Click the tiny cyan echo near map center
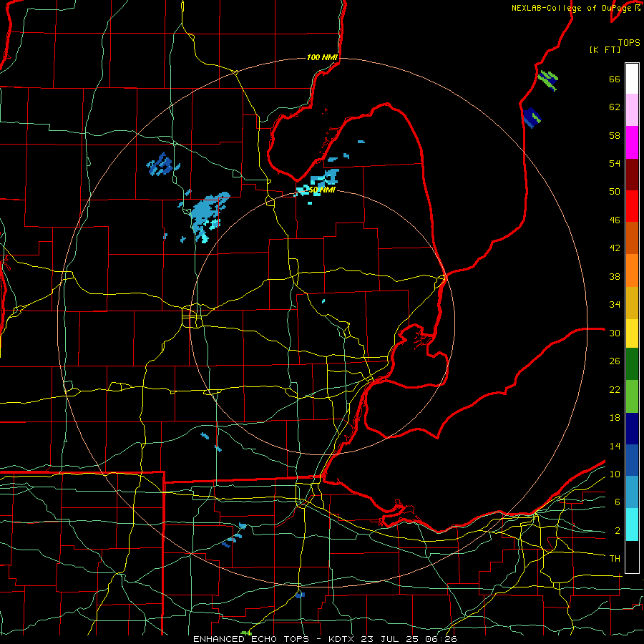This screenshot has height=644, width=644. pyautogui.click(x=323, y=301)
